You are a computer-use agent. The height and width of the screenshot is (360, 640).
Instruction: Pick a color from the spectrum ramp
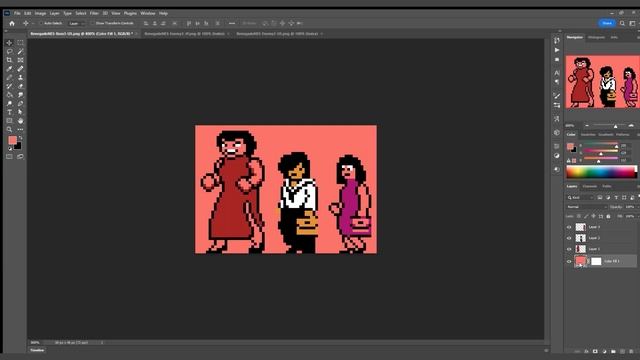(x=601, y=172)
